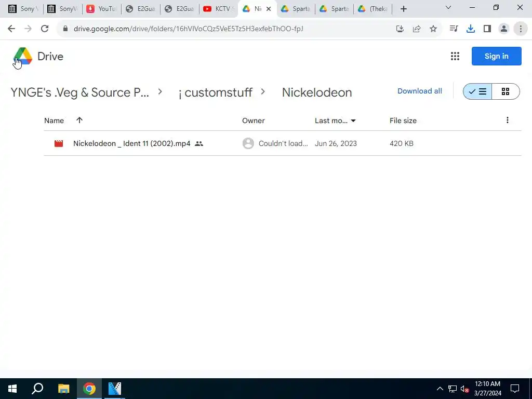The image size is (532, 399).
Task: Click the address bar URL
Action: tap(188, 29)
